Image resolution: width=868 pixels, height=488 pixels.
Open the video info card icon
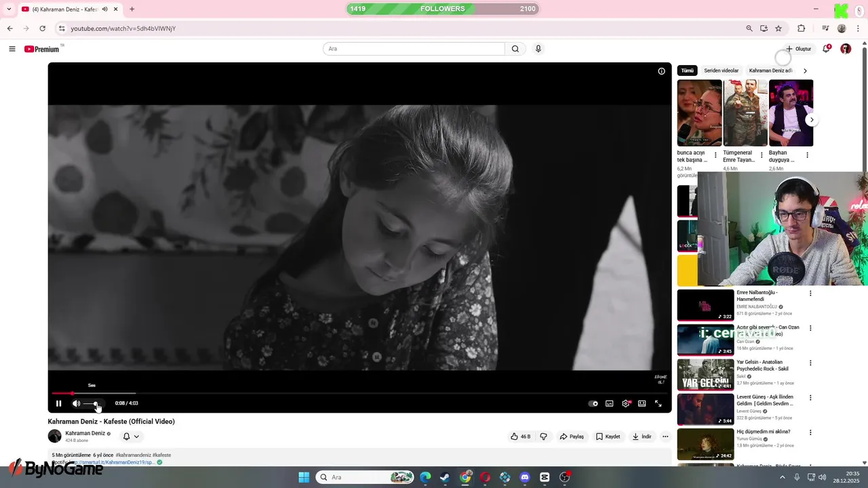661,71
